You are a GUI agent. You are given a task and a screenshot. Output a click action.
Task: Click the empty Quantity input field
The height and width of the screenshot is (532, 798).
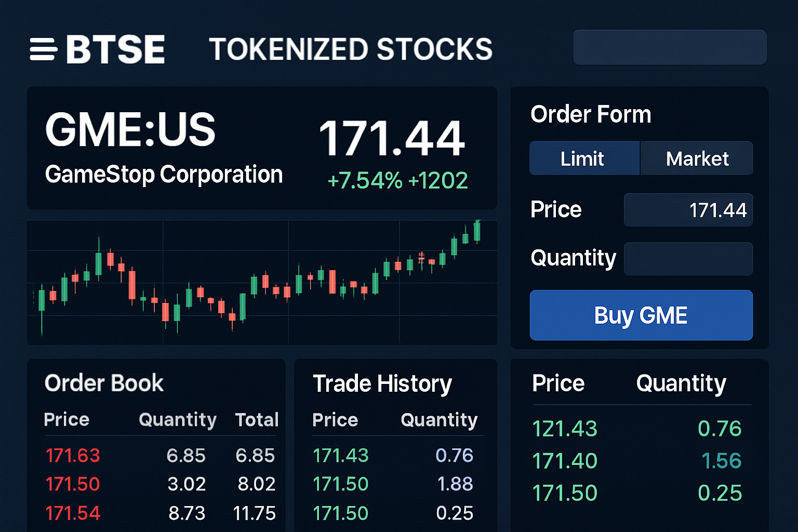click(688, 258)
